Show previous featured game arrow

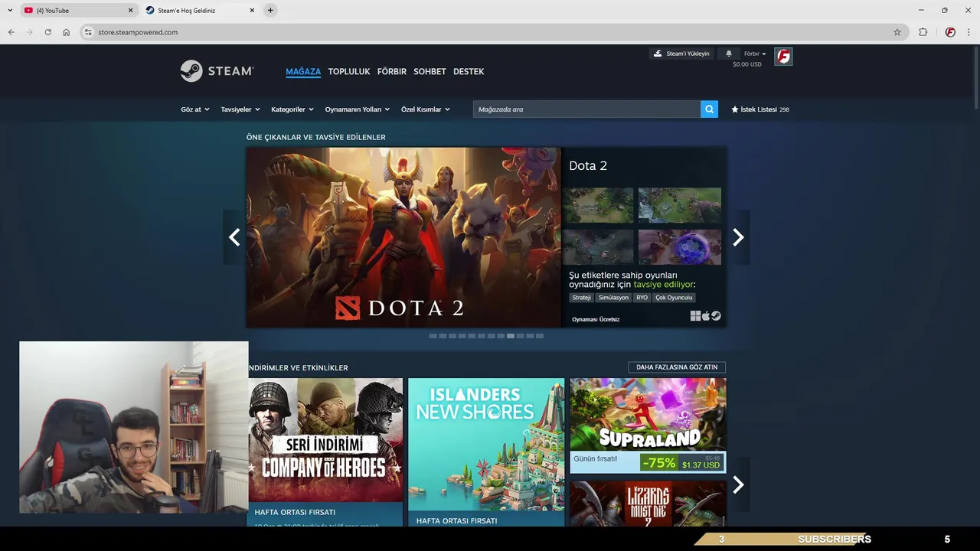(234, 237)
